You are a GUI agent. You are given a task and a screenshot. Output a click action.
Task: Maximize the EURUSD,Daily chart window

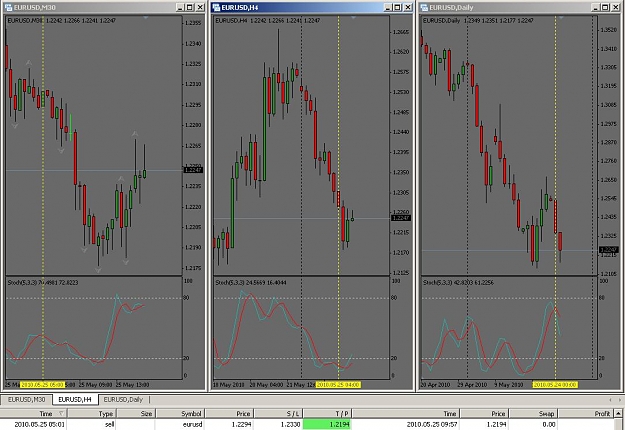(605, 7)
